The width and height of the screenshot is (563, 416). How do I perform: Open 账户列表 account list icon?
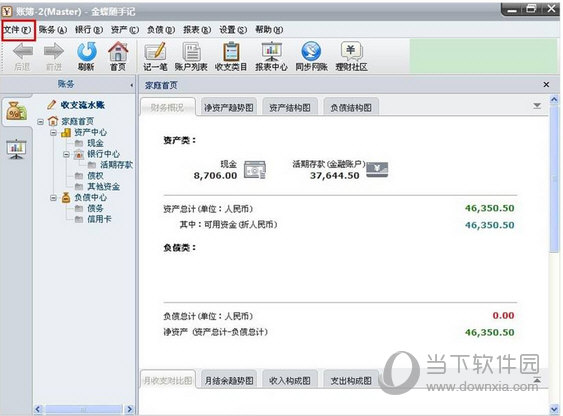pos(192,51)
